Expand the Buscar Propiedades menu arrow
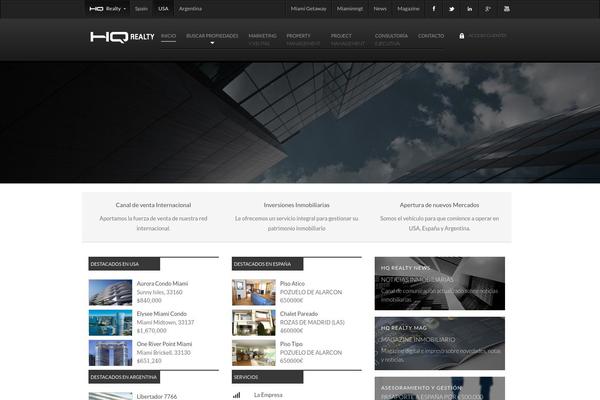Viewport: 600px width, 400px height. click(x=212, y=43)
